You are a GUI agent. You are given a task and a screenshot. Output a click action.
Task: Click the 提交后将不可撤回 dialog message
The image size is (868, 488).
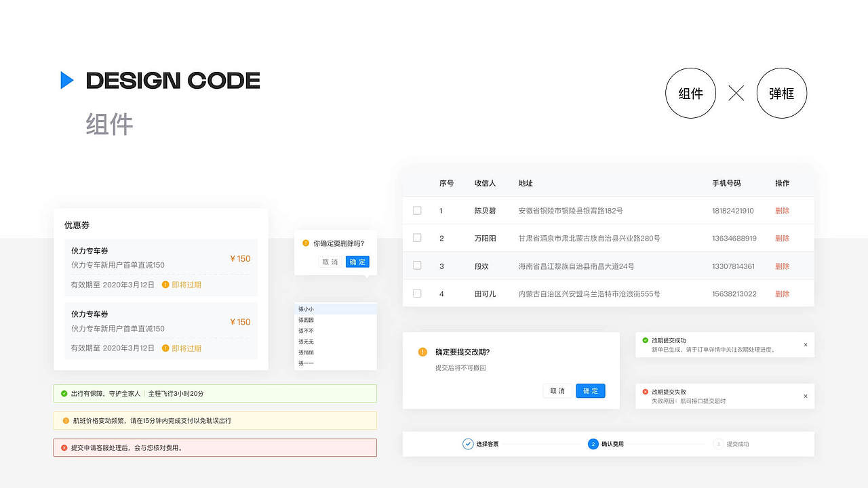coord(460,368)
